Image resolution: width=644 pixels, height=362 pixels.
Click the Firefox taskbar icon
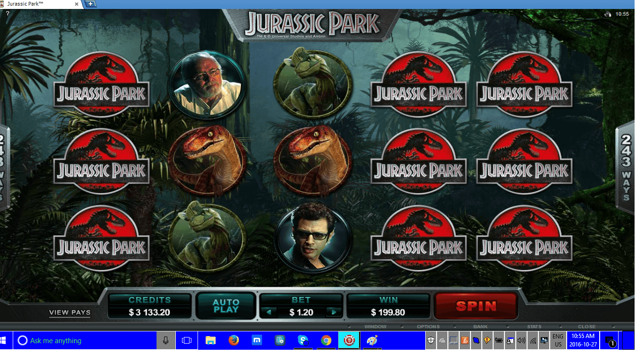(234, 340)
